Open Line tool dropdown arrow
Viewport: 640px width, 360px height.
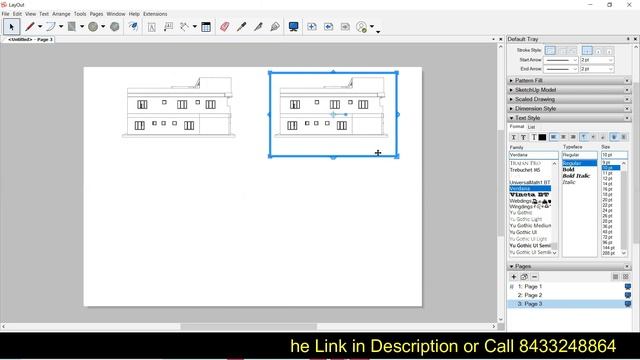pyautogui.click(x=40, y=27)
